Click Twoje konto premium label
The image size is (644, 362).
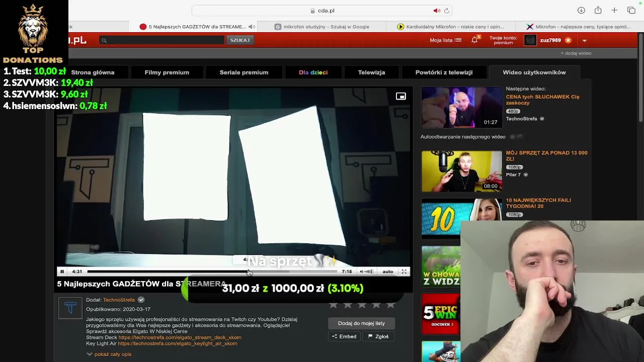(503, 40)
